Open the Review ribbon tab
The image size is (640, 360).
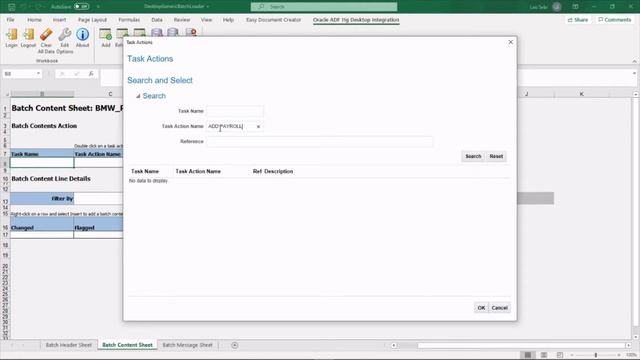point(182,20)
